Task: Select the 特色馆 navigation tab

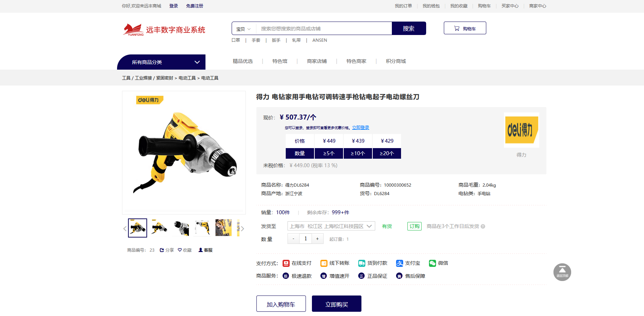Action: pyautogui.click(x=280, y=61)
